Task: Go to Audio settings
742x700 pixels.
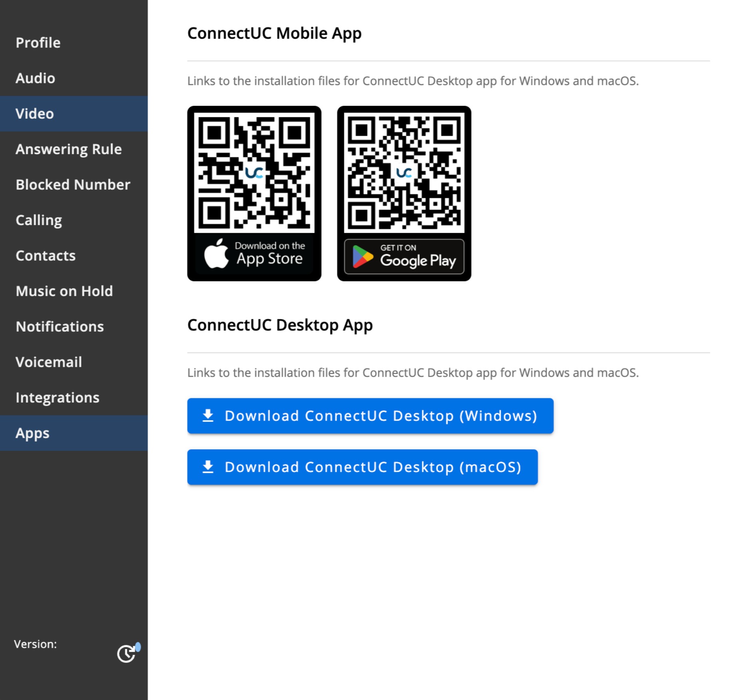Action: coord(74,78)
